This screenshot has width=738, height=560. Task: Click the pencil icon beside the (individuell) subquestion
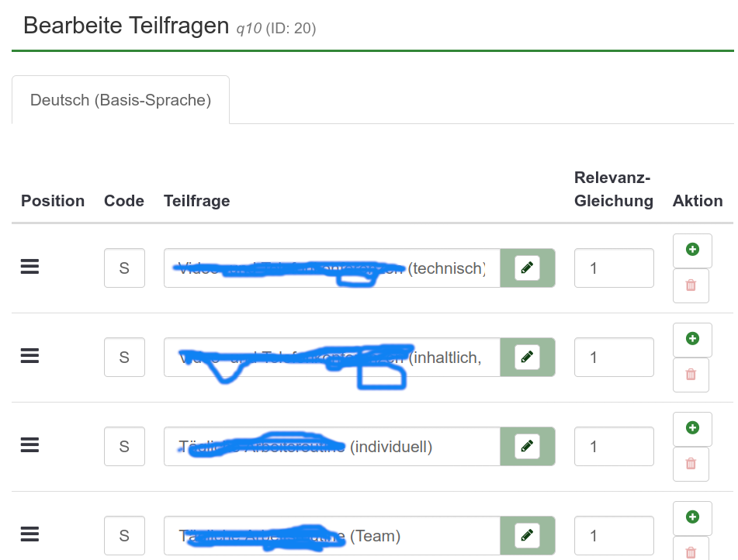(527, 446)
